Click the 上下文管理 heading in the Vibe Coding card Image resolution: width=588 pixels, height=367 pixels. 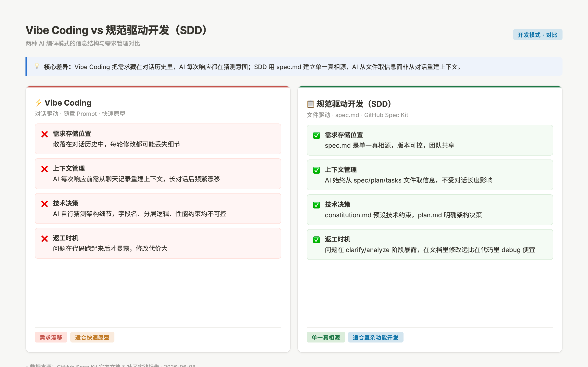click(x=69, y=169)
